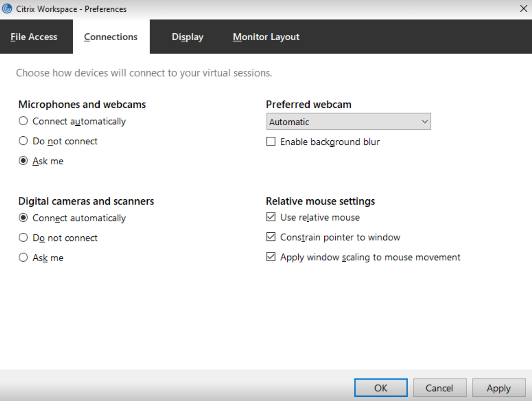Viewport: 532px width, 401px height.
Task: Select Connect automatically for digital cameras and scanners
Action: tap(23, 218)
